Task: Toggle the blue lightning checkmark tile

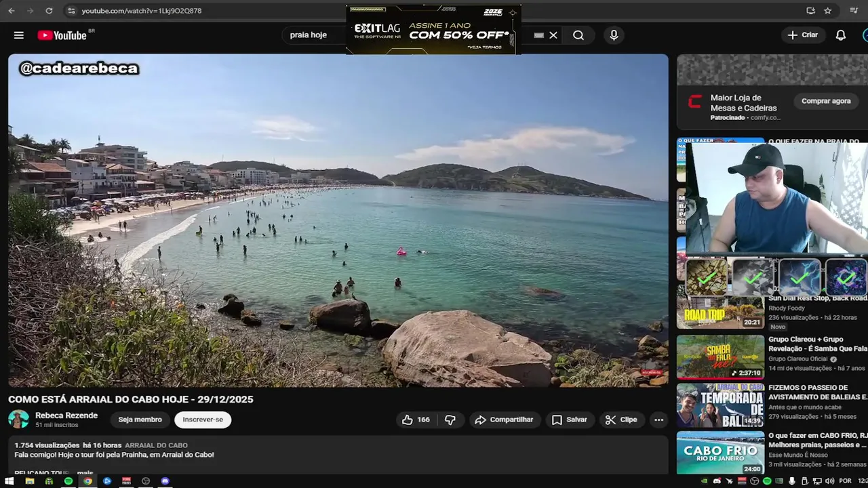Action: (800, 277)
